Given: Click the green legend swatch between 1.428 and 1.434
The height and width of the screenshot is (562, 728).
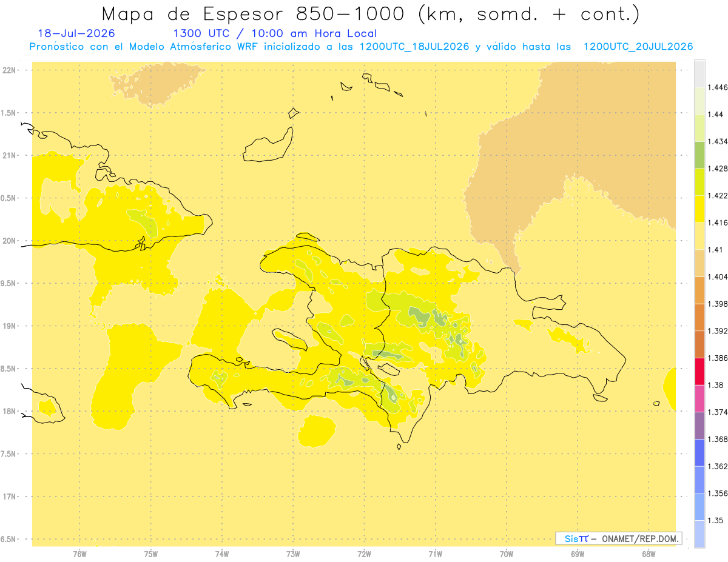Looking at the screenshot, I should tap(699, 155).
